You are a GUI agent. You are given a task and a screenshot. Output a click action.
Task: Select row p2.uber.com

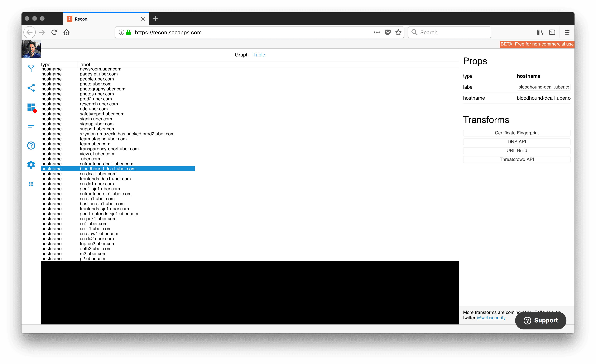click(x=118, y=259)
